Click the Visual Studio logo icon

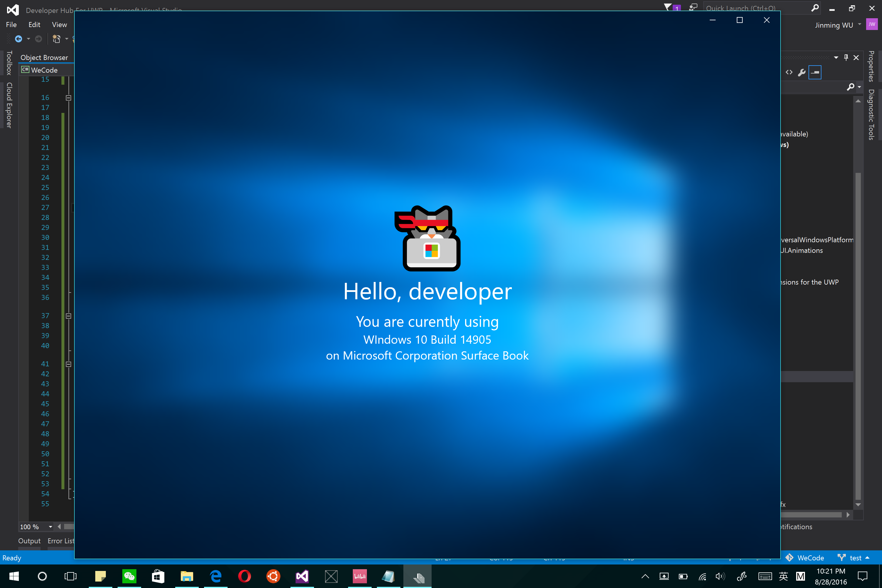pos(13,10)
